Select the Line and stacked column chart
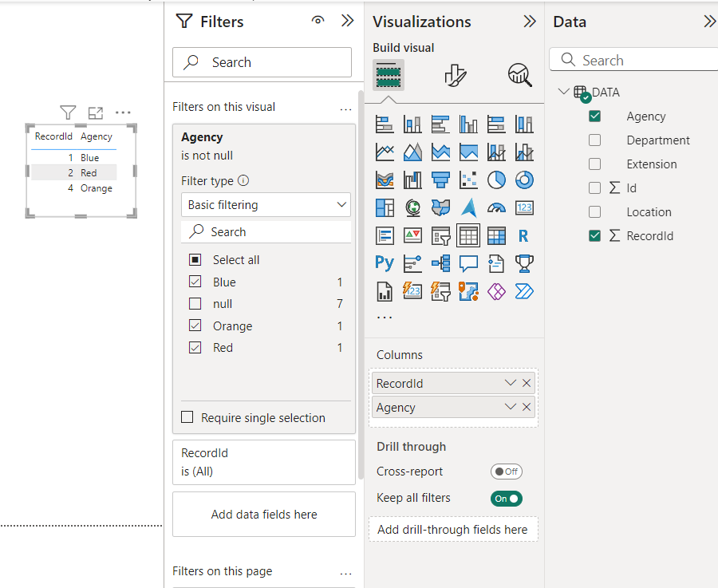 496,152
